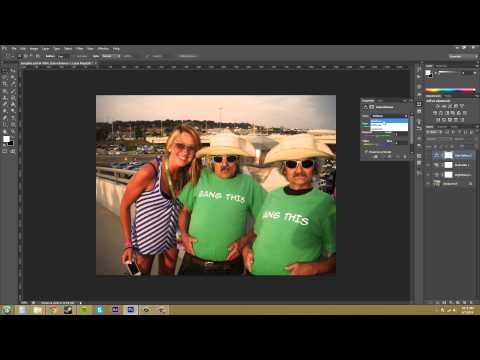Select the Hand tool
The image size is (480, 360).
point(5,131)
